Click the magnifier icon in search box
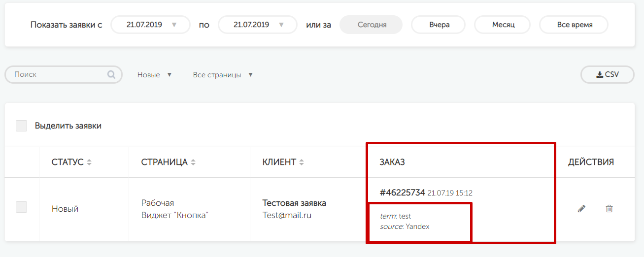 [x=111, y=75]
